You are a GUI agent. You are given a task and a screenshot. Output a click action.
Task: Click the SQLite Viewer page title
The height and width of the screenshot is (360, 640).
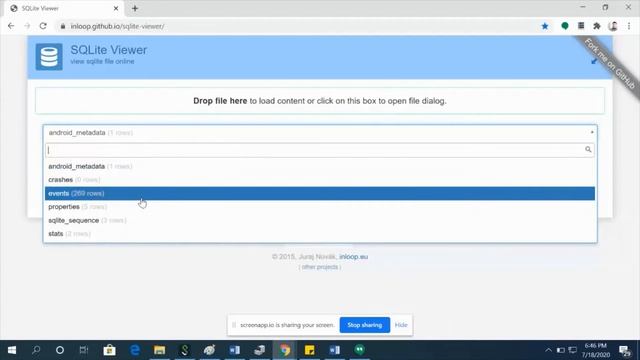click(109, 50)
